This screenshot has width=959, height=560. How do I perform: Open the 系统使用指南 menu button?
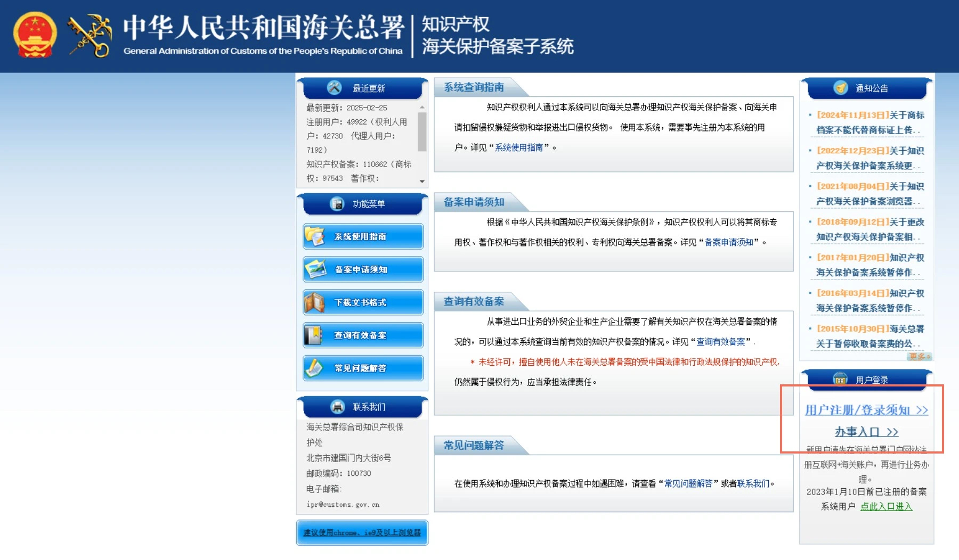pyautogui.click(x=363, y=236)
